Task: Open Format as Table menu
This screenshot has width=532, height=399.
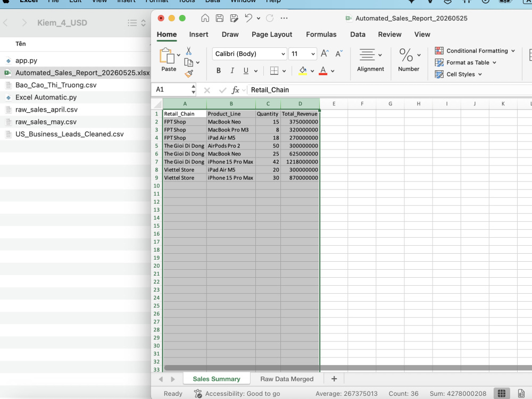Action: tap(465, 62)
